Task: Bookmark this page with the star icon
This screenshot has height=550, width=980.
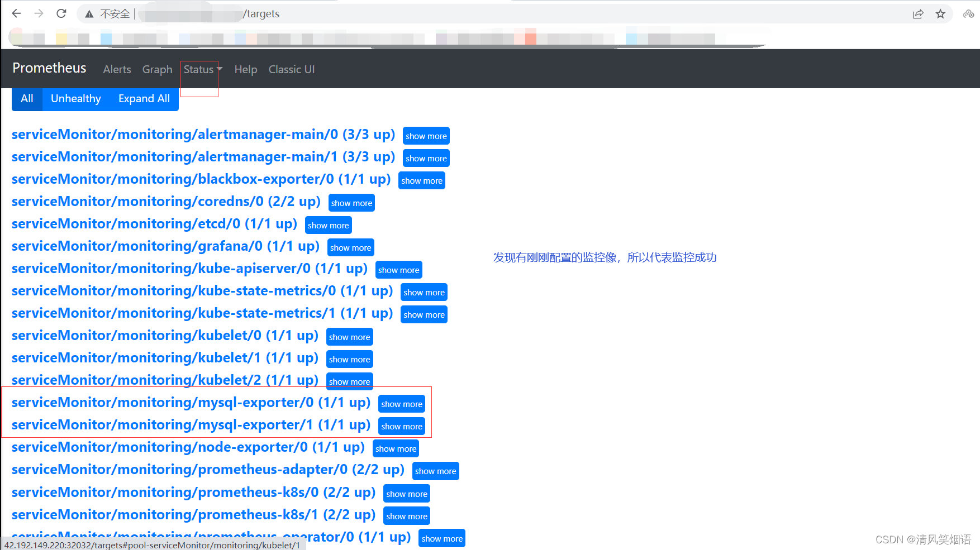Action: pos(940,14)
